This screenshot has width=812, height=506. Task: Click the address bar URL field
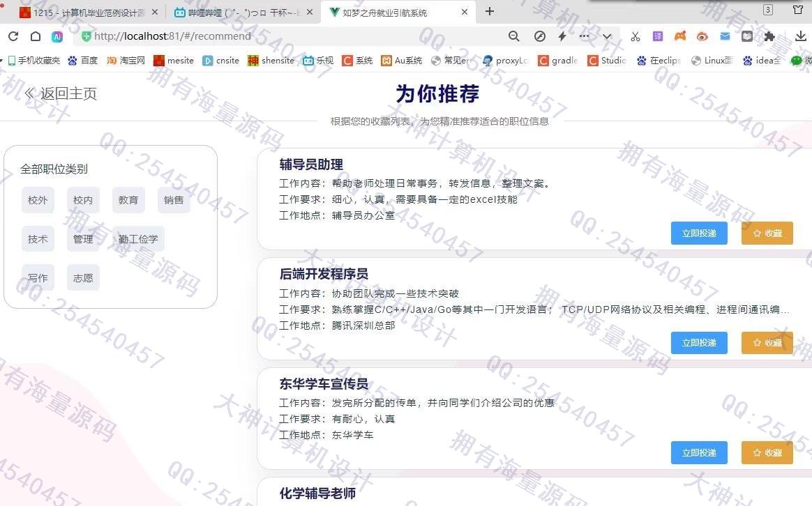pos(290,36)
